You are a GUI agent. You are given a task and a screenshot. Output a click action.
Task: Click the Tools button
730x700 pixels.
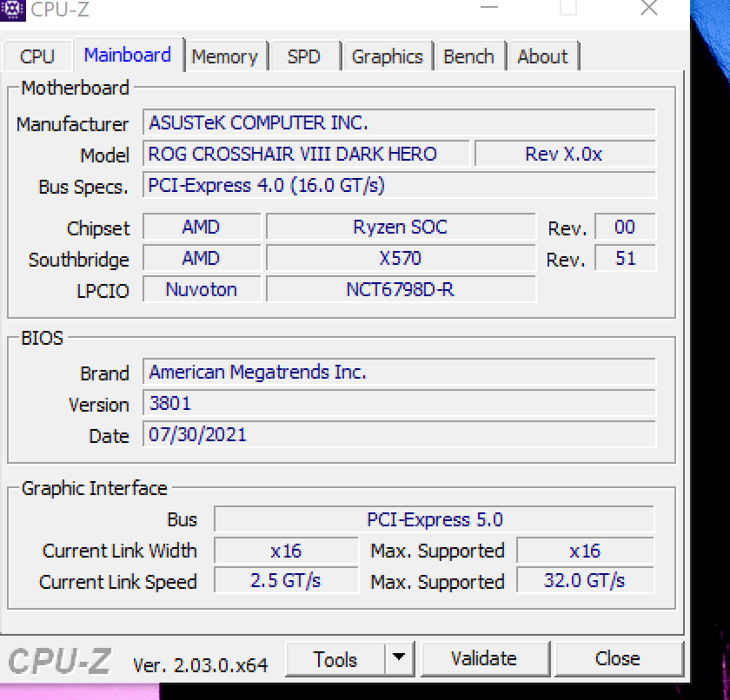pos(335,659)
